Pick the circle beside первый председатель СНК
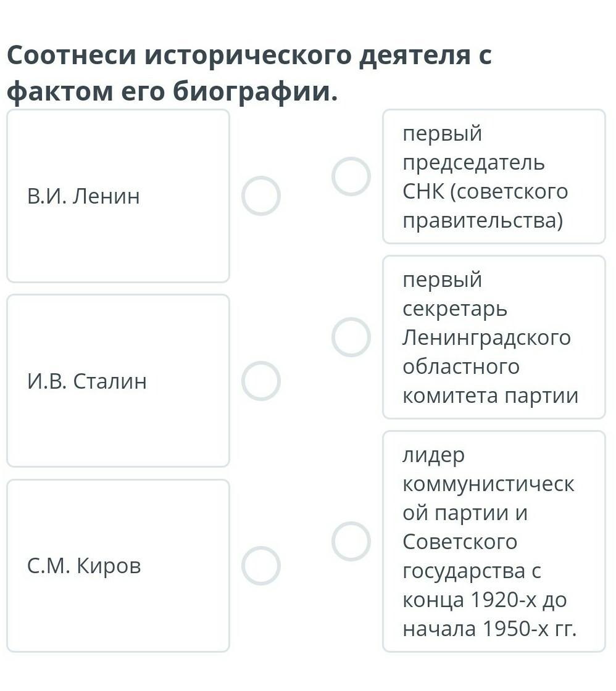Screen dimensions: 616x691 [351, 176]
